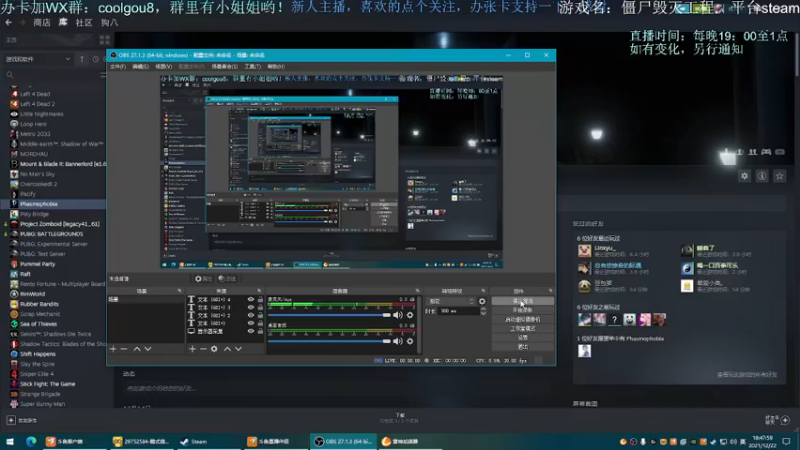
Task: Click the 启动虚拟摄像机 button
Action: coord(522,319)
